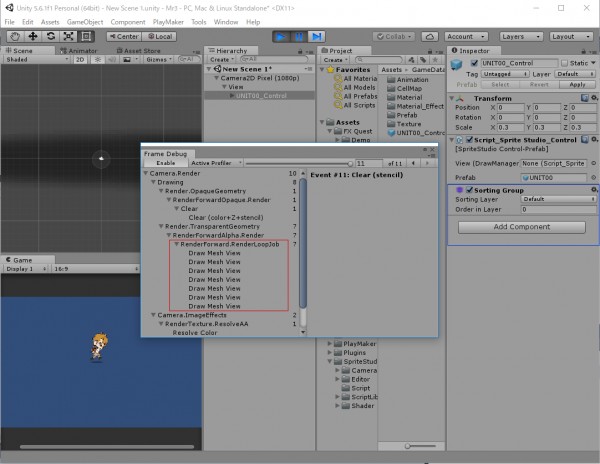Open the Layout dropdown
600x464 pixels.
572,36
